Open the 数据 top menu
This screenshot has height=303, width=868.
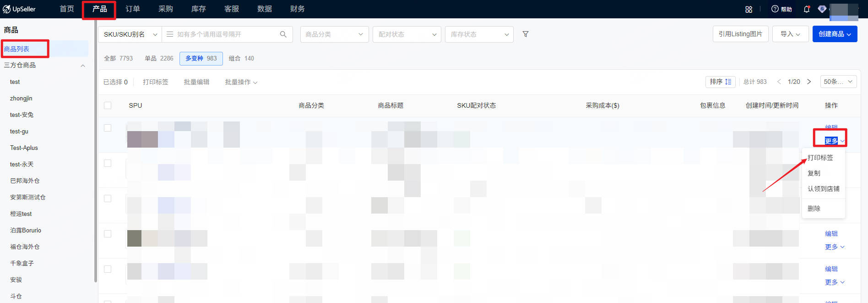tap(265, 9)
